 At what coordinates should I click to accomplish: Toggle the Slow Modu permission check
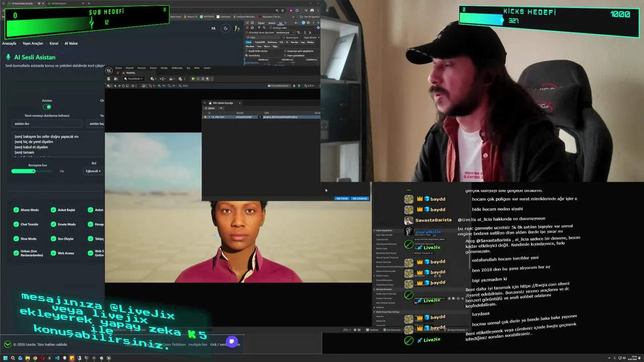[16, 239]
